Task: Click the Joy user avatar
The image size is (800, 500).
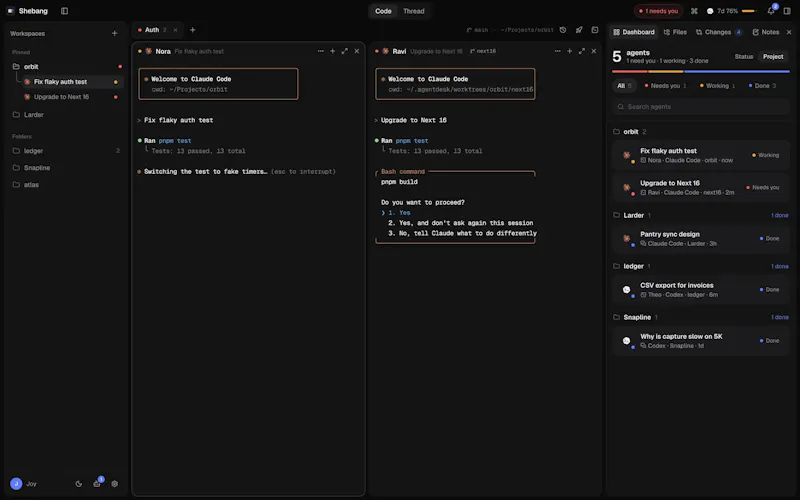Action: [x=16, y=484]
